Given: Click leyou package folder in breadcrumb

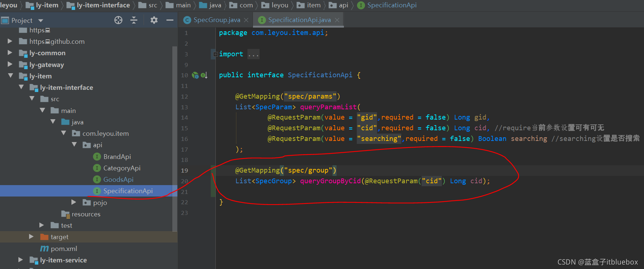Looking at the screenshot, I should [280, 5].
